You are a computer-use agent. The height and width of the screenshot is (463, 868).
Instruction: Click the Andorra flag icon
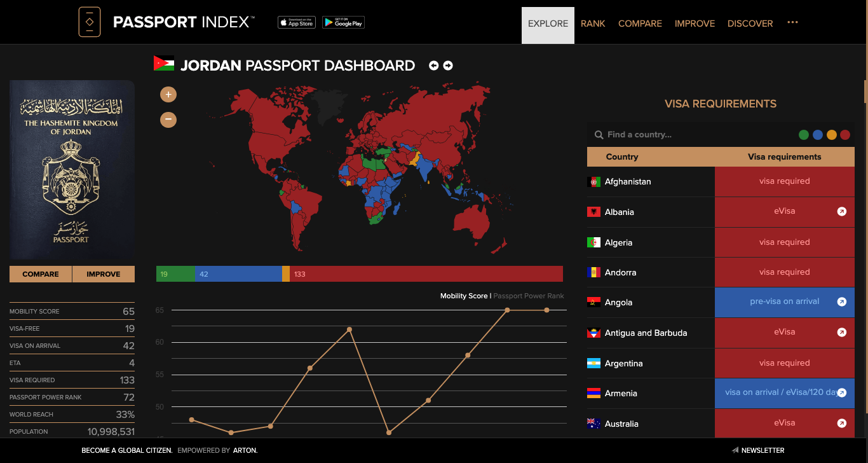[594, 272]
